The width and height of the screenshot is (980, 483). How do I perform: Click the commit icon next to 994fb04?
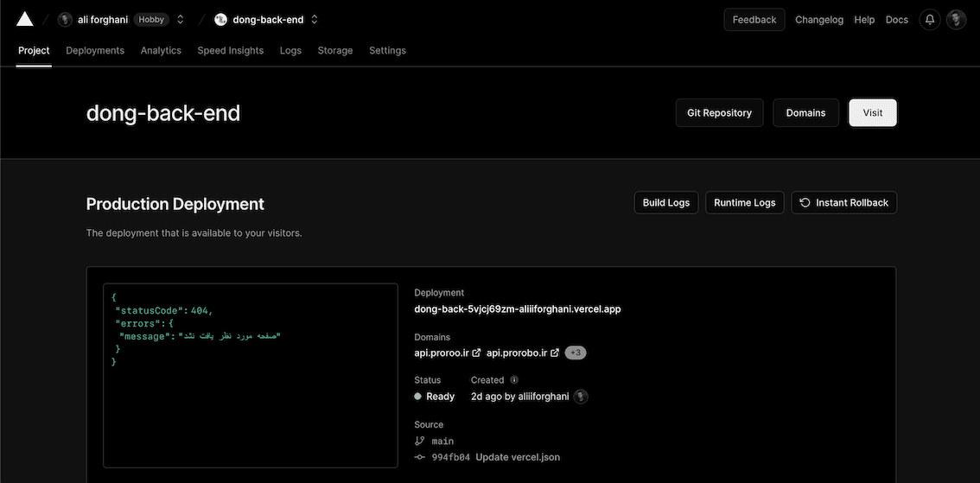click(x=419, y=457)
